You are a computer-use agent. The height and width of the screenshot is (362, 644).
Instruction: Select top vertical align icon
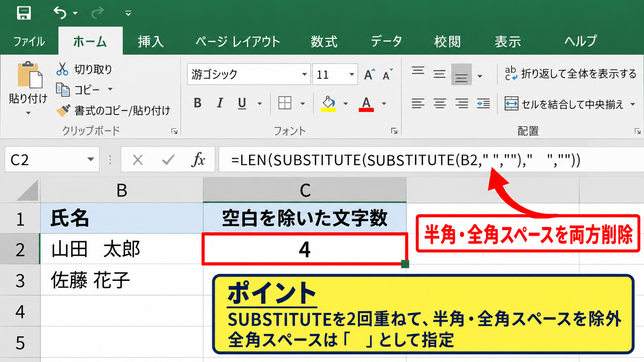(x=418, y=71)
